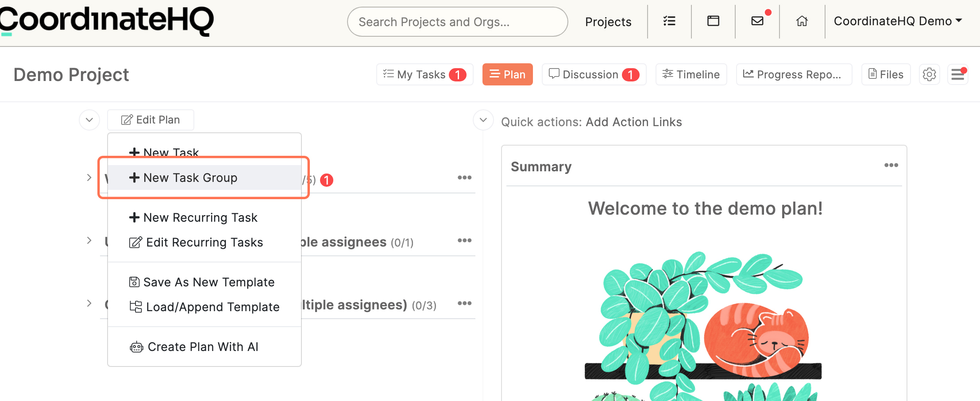
Task: Open the task list icon in top bar
Action: (669, 21)
